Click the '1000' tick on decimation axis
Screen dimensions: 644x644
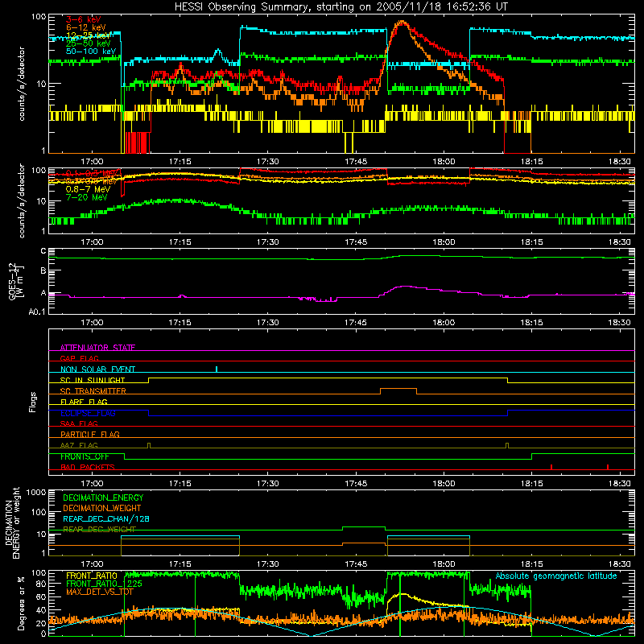[36, 493]
